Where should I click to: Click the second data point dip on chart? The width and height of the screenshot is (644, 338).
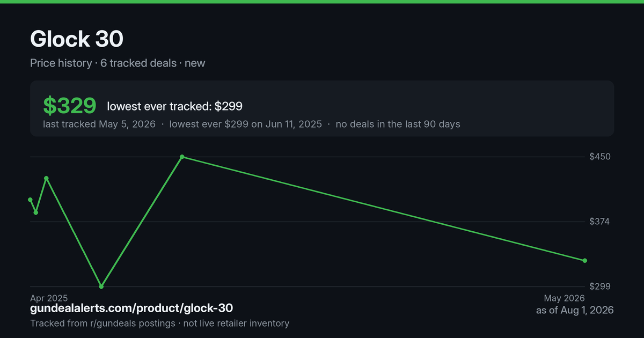pyautogui.click(x=36, y=212)
